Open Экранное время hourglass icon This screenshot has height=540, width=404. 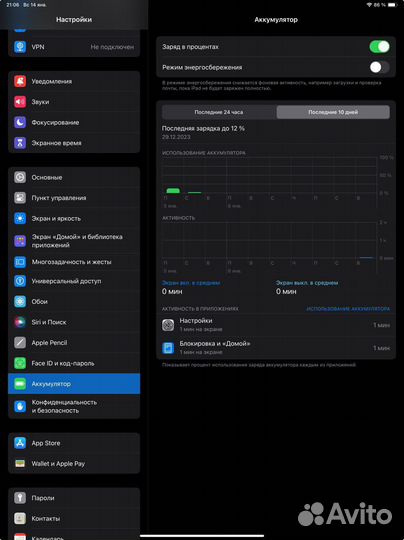point(20,143)
